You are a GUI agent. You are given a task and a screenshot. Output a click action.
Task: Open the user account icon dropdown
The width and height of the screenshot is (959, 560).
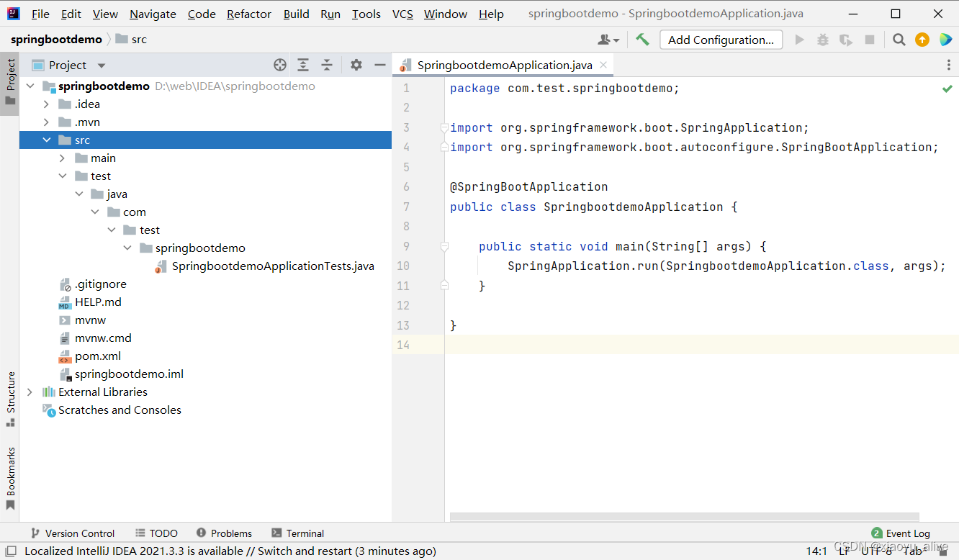point(608,40)
